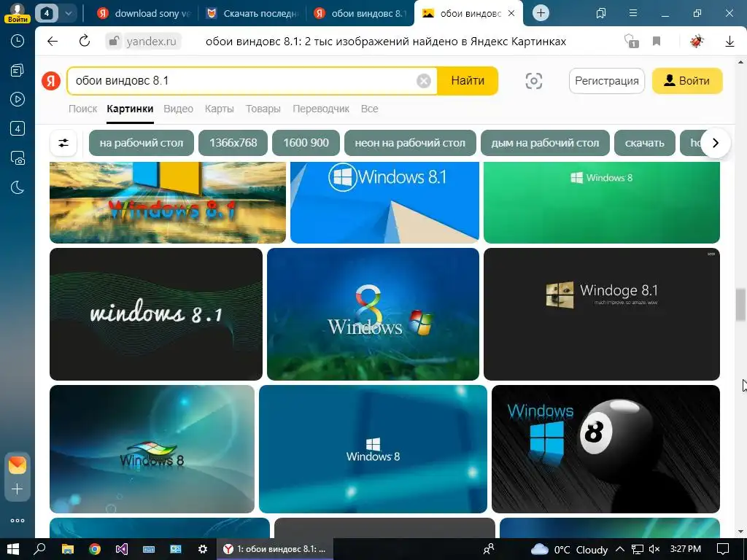Close the active обои виндовс tab
Screen dimensions: 747x560
pyautogui.click(x=511, y=13)
